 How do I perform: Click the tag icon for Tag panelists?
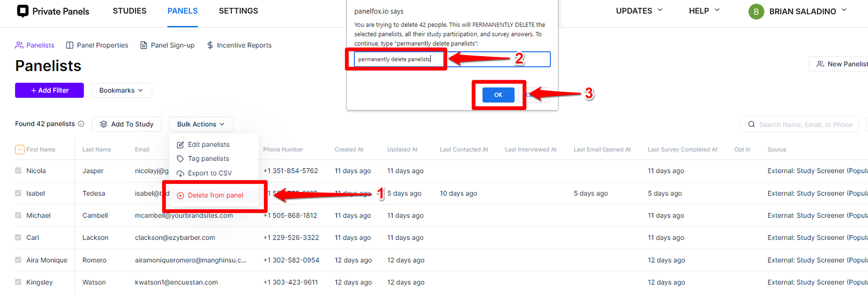180,159
